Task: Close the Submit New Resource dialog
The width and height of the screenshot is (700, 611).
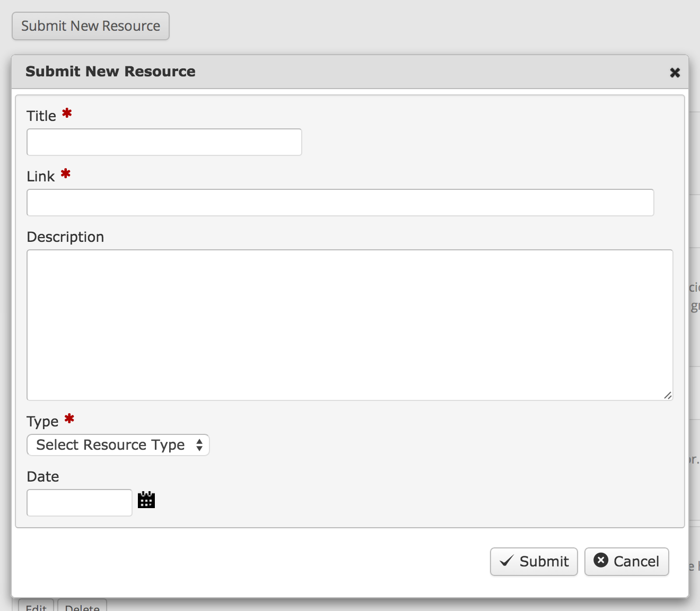Action: 675,73
